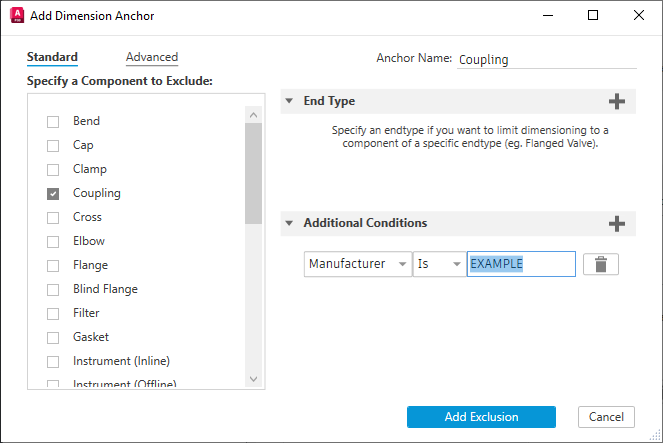Click the EXAMPLE value input field
Screen dimensions: 663x443
pyautogui.click(x=521, y=264)
